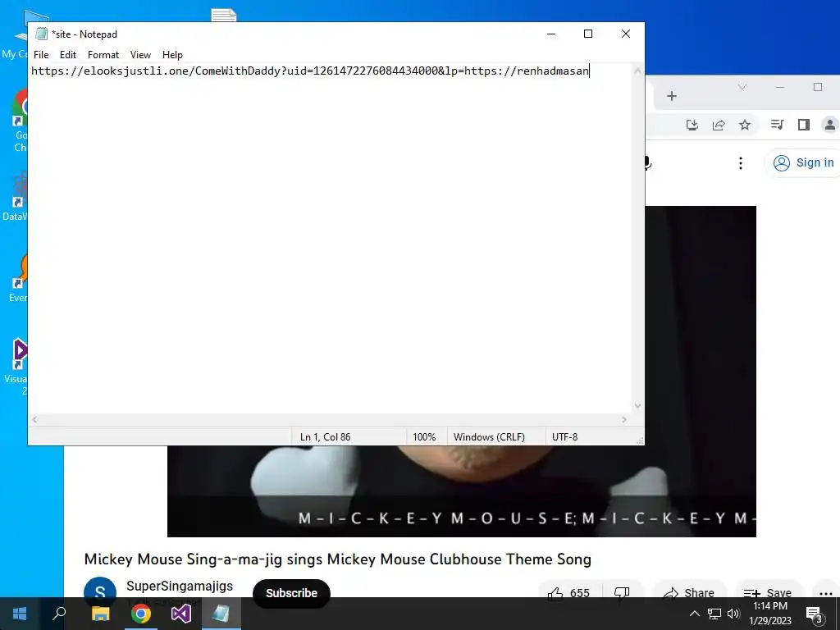Screen dimensions: 840x630
Task: Click the 'Ln 1, Col 86' status entry
Action: 325,437
